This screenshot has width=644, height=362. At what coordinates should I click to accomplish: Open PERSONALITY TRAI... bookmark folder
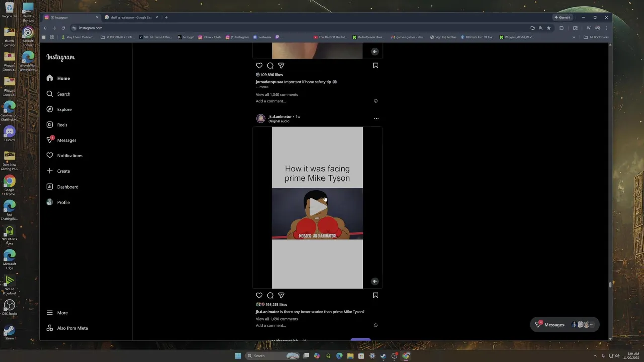click(117, 37)
